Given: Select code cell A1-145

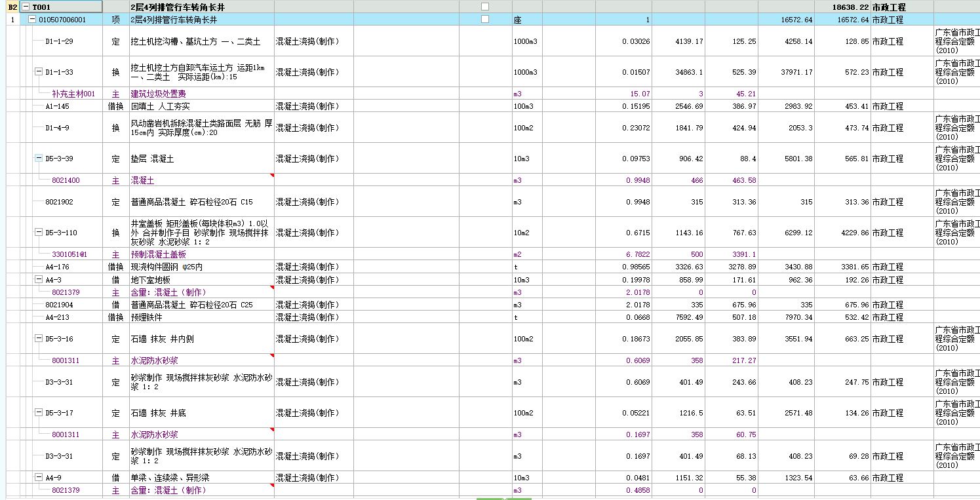Looking at the screenshot, I should pyautogui.click(x=58, y=106).
